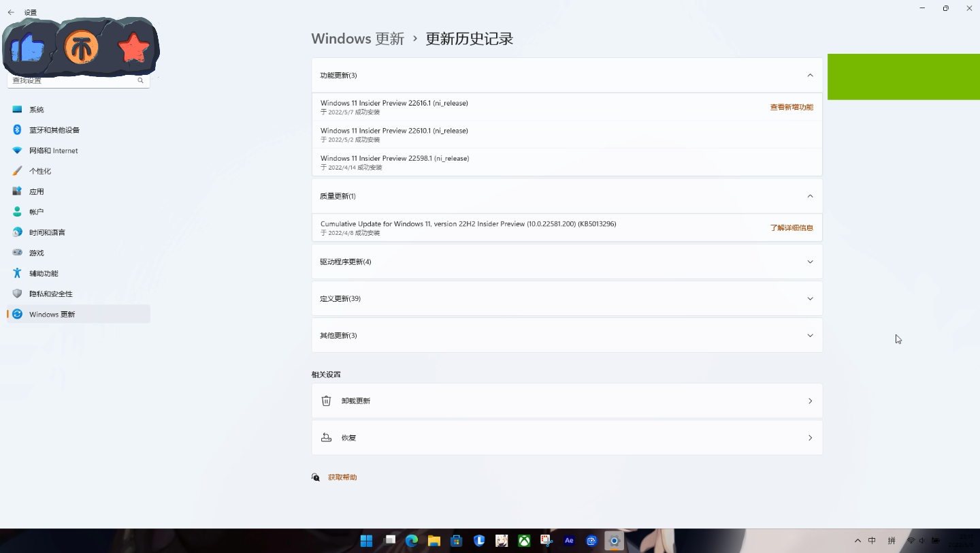Select 系统 in the Settings sidebar
Screen dimensions: 980x553
click(x=37, y=109)
